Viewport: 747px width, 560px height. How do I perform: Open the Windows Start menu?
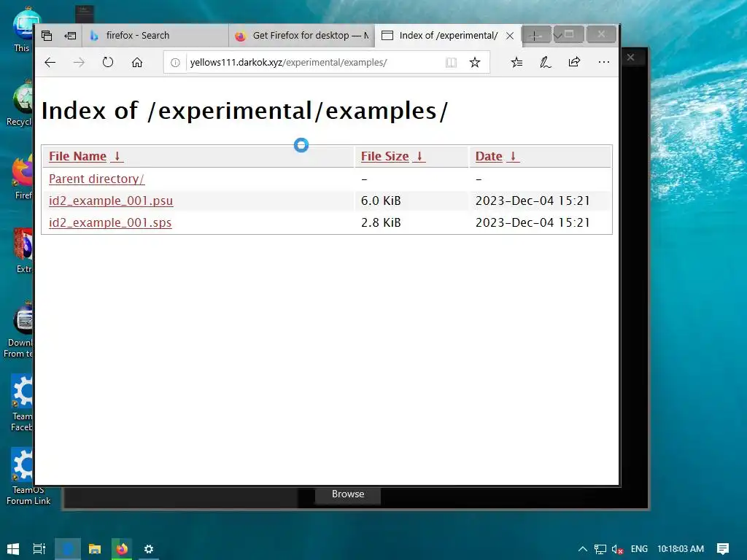pyautogui.click(x=13, y=549)
